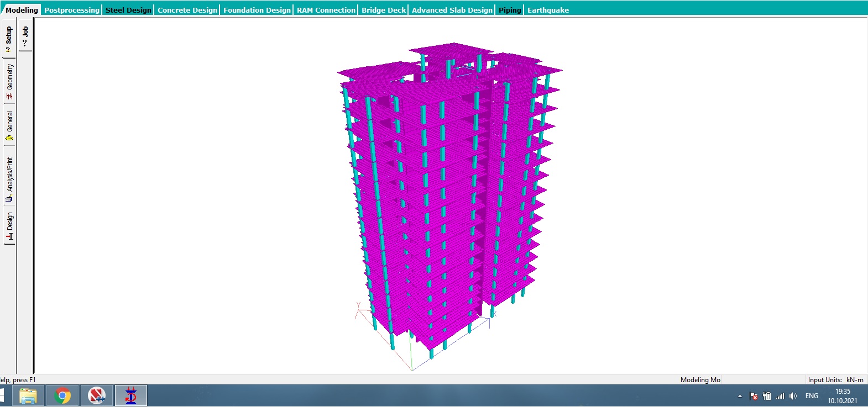Switch to the RAM Connection tab
This screenshot has height=407, width=868.
[x=326, y=10]
